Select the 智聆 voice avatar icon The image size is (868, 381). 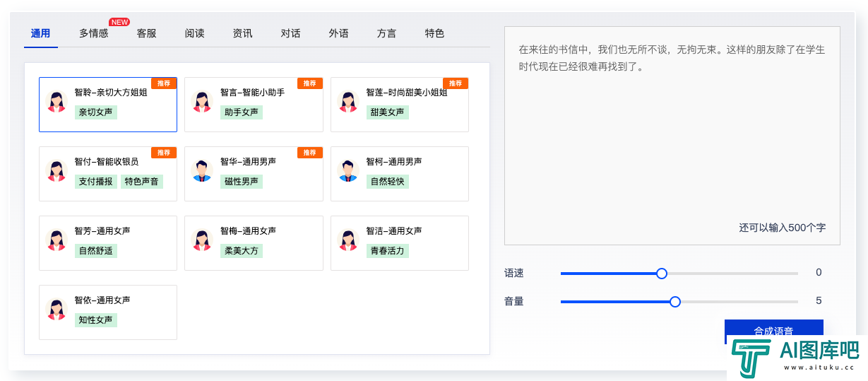57,101
